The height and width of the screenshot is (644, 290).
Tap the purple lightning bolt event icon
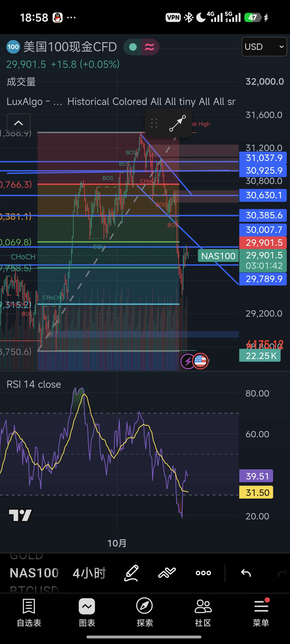tap(188, 361)
